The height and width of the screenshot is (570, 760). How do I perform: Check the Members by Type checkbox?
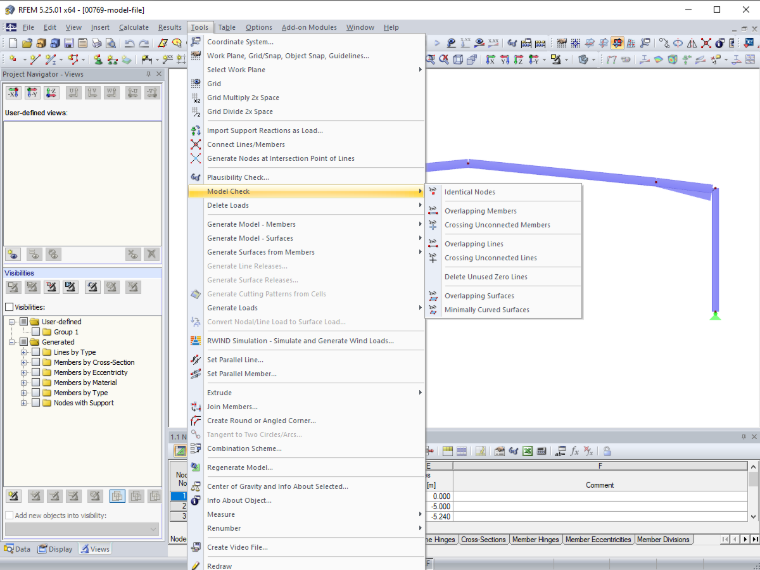pos(36,393)
